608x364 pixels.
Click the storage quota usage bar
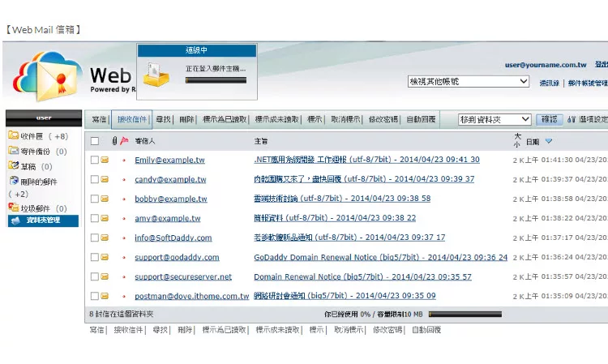[x=465, y=314]
